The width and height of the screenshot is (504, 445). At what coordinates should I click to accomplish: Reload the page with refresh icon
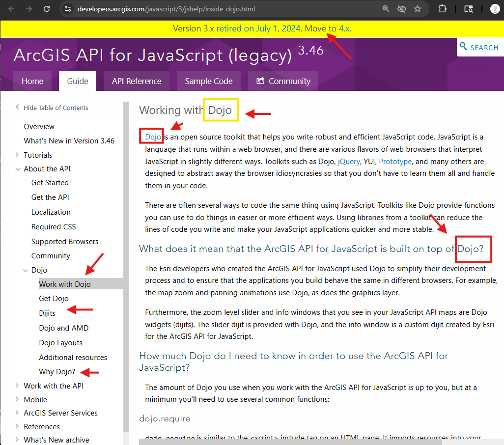coord(47,9)
